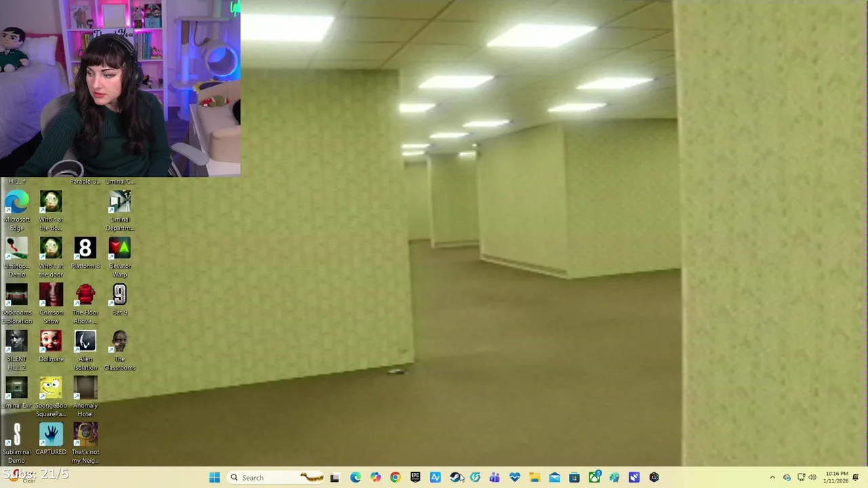Open the Anomaly Hotel shortcut
This screenshot has height=488, width=868.
click(85, 397)
